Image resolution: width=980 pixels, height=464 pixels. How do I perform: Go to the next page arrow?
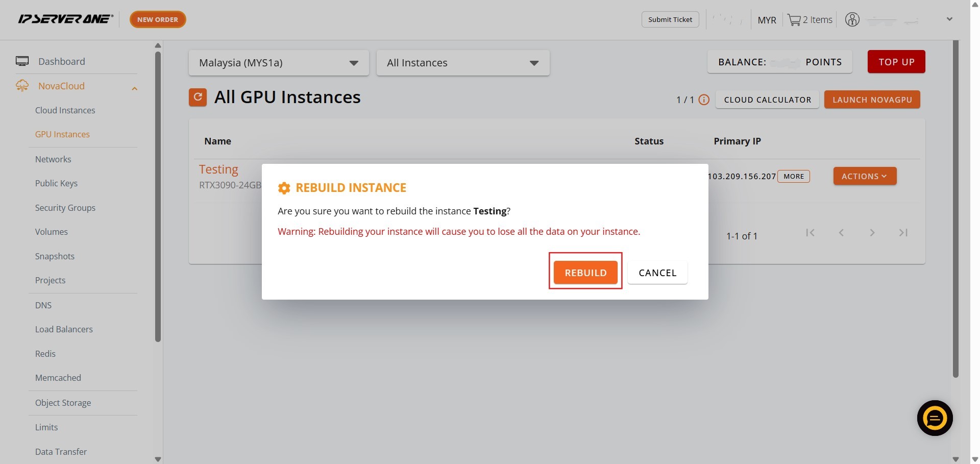(x=872, y=233)
